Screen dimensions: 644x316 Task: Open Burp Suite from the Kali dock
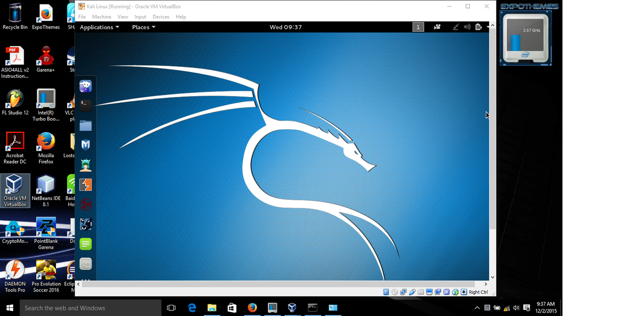[86, 185]
